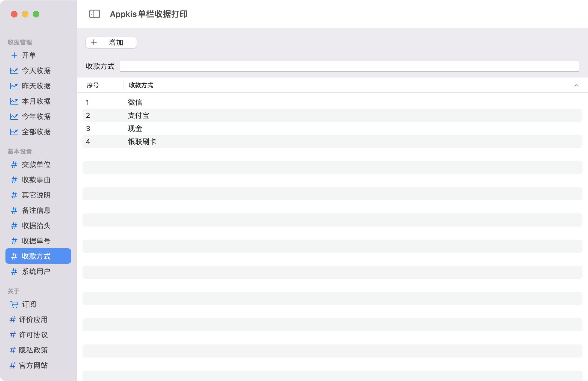
Task: Open 隐私政策 link
Action: pos(38,350)
